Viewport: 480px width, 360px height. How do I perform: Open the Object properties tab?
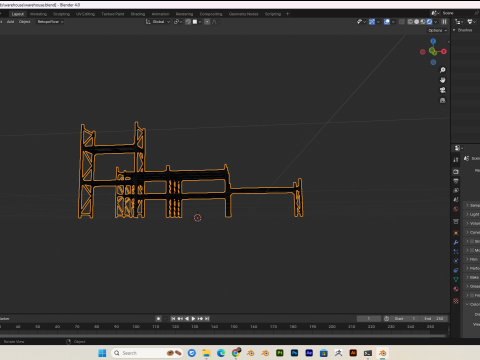pos(456,233)
